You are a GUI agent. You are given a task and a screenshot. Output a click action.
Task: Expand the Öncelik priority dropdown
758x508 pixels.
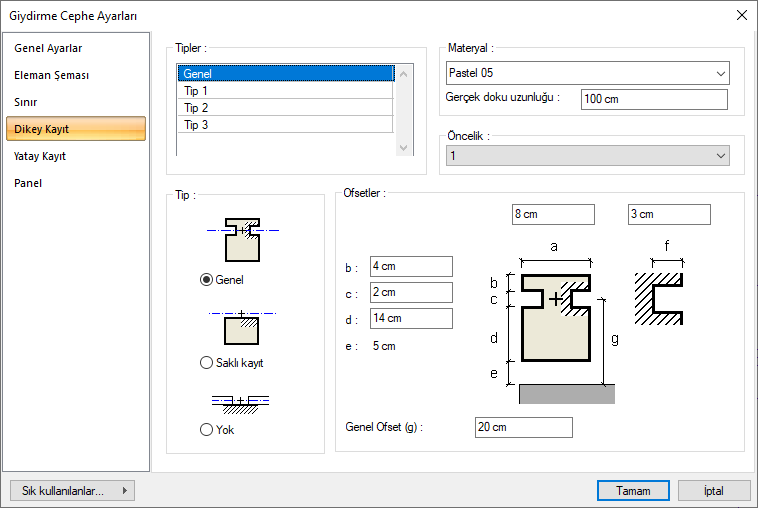[587, 156]
